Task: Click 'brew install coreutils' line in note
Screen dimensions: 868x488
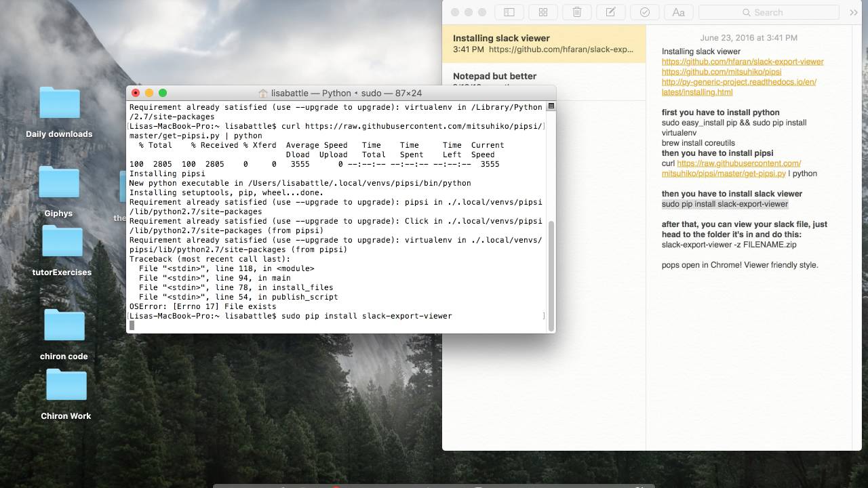Action: [698, 143]
